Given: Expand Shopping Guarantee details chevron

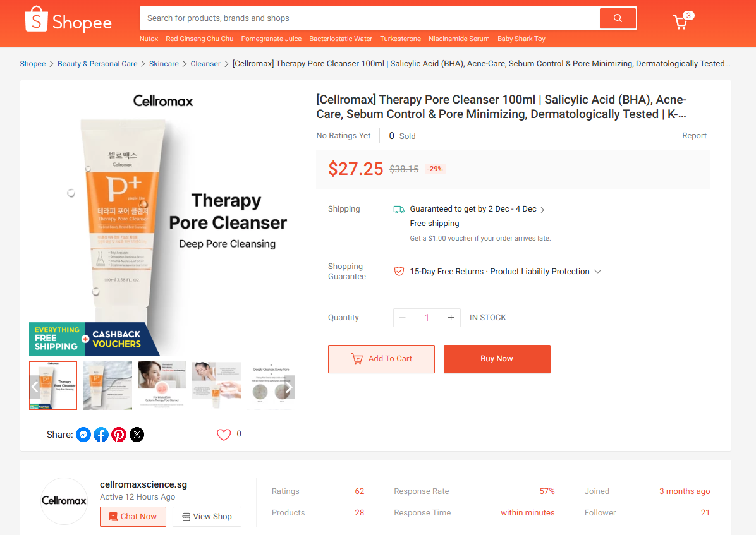Looking at the screenshot, I should 598,272.
